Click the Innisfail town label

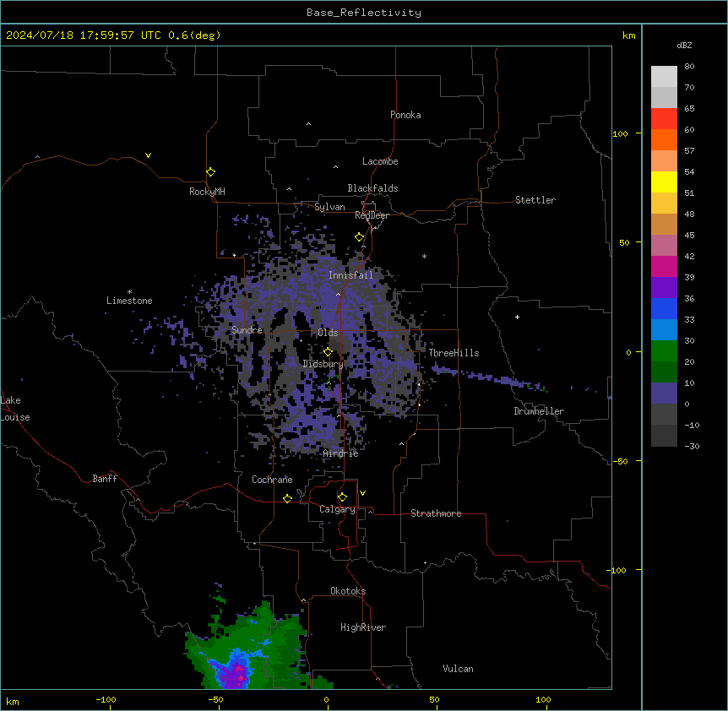pos(350,275)
